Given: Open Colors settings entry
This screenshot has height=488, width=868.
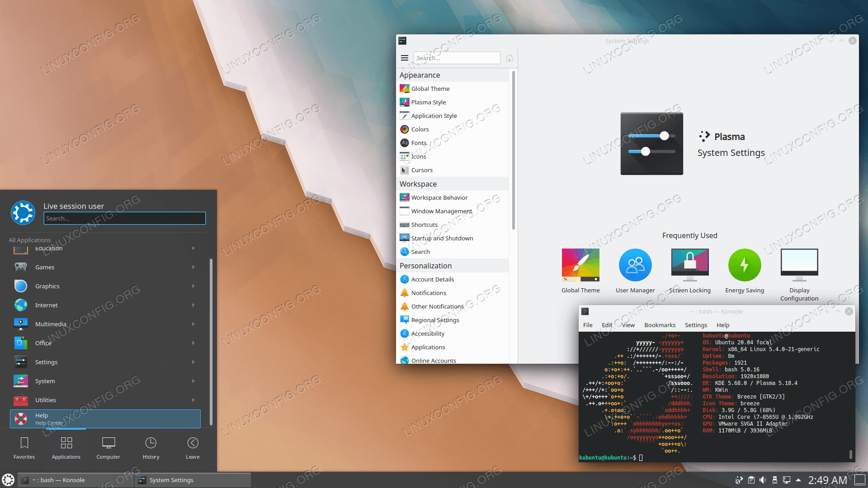Looking at the screenshot, I should [452, 129].
